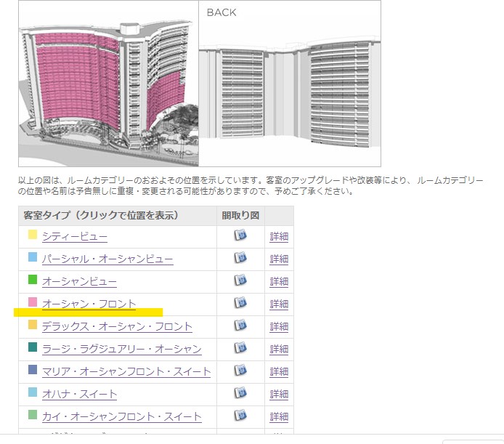Open floor plan icon for オハナ・スイート
The image size is (504, 444).
click(240, 393)
